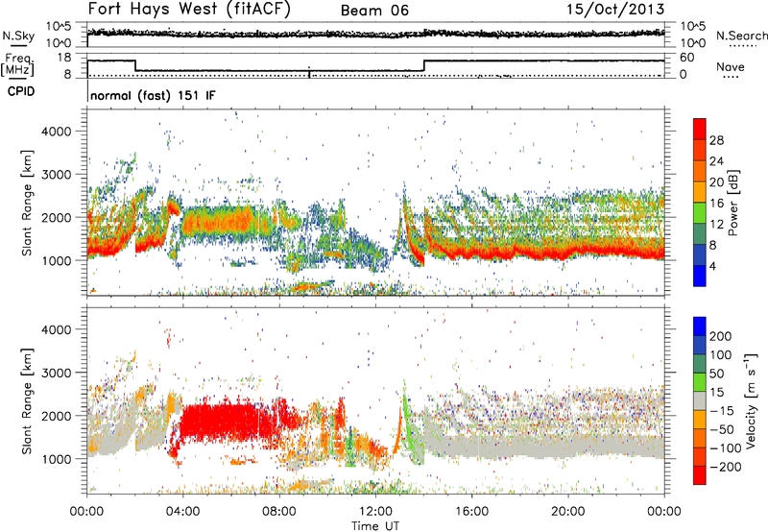The image size is (768, 532).
Task: Click the '08:00' time tick label
Action: tap(279, 512)
